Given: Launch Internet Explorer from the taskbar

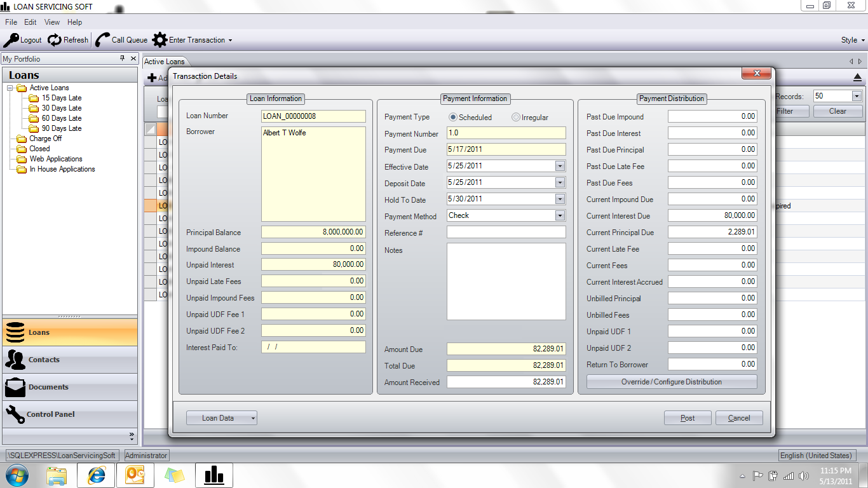Looking at the screenshot, I should pos(97,475).
